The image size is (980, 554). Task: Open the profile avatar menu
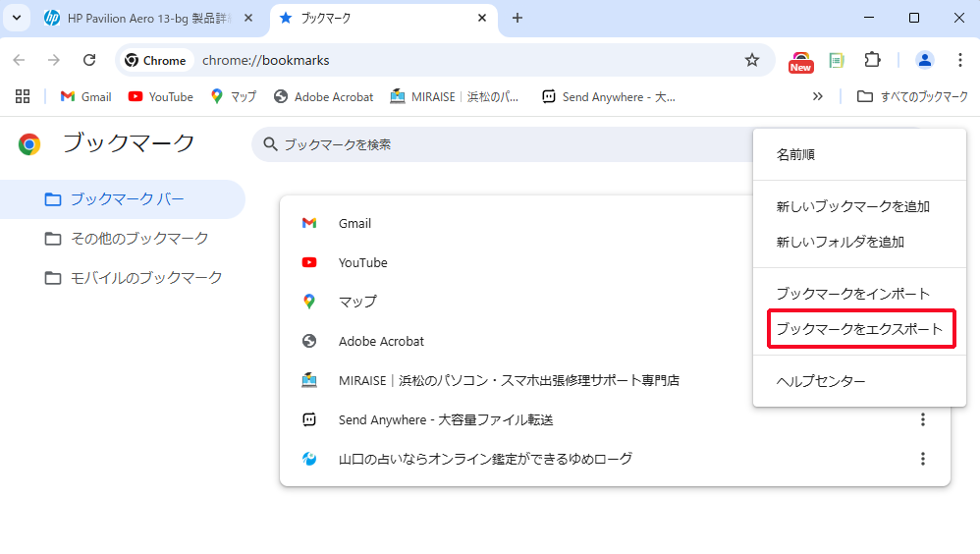[924, 60]
